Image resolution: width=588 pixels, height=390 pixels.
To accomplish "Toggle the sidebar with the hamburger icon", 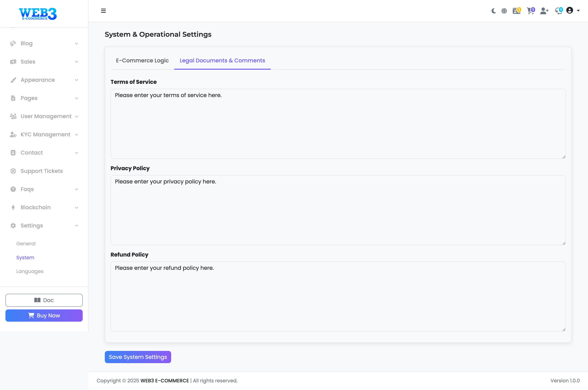I will coord(103,11).
